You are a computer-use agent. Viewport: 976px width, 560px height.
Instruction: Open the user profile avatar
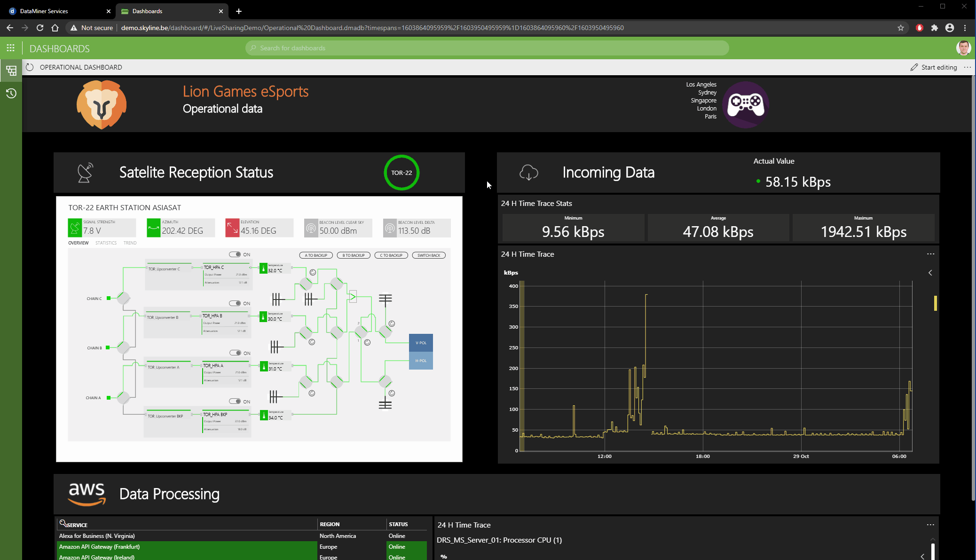(x=963, y=48)
